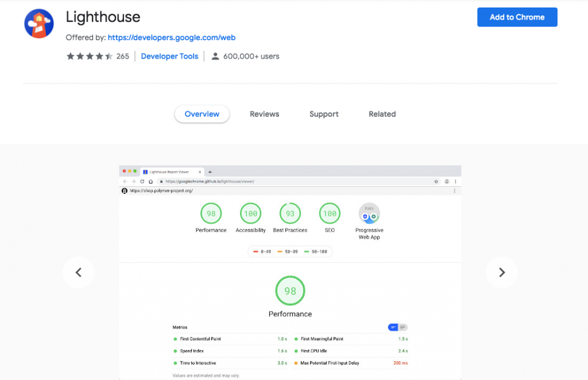Show previous screenshot with left arrow
The image size is (588, 380).
tap(78, 272)
